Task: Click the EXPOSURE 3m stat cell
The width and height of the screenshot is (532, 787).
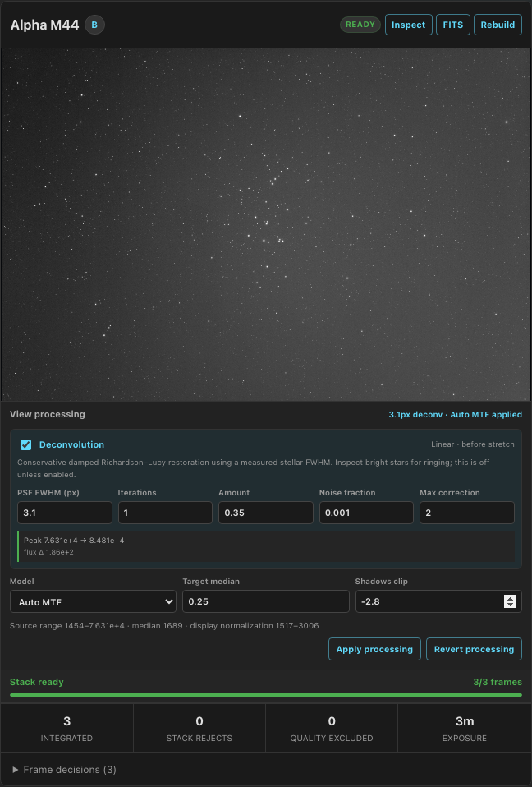Action: (x=465, y=729)
